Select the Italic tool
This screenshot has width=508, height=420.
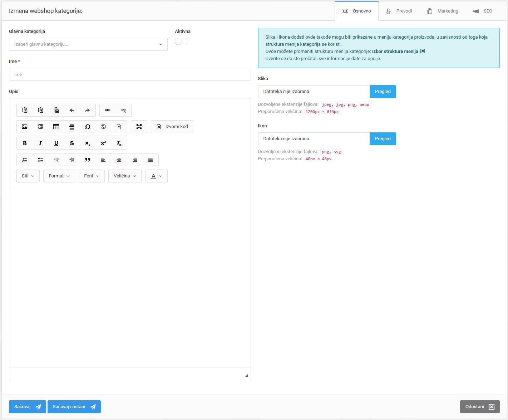click(40, 143)
